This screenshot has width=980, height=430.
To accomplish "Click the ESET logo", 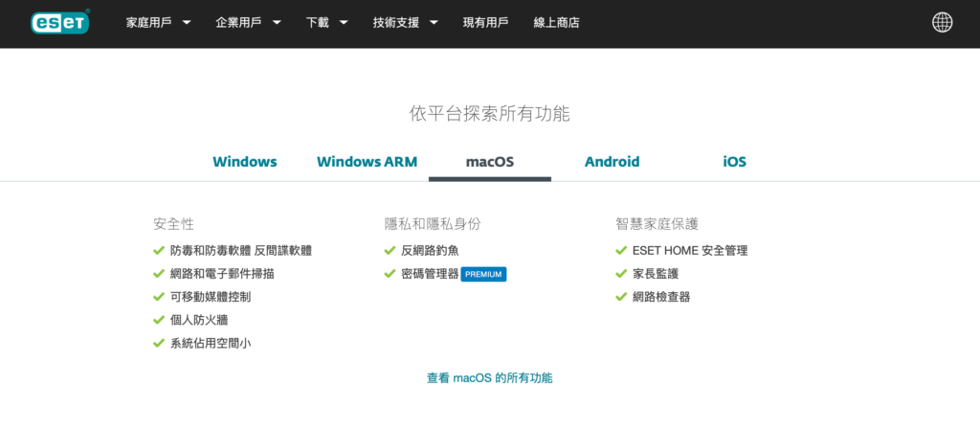I will [x=60, y=22].
